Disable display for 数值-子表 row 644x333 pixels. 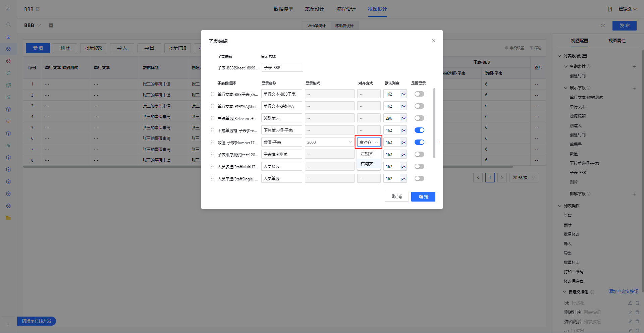pyautogui.click(x=419, y=143)
